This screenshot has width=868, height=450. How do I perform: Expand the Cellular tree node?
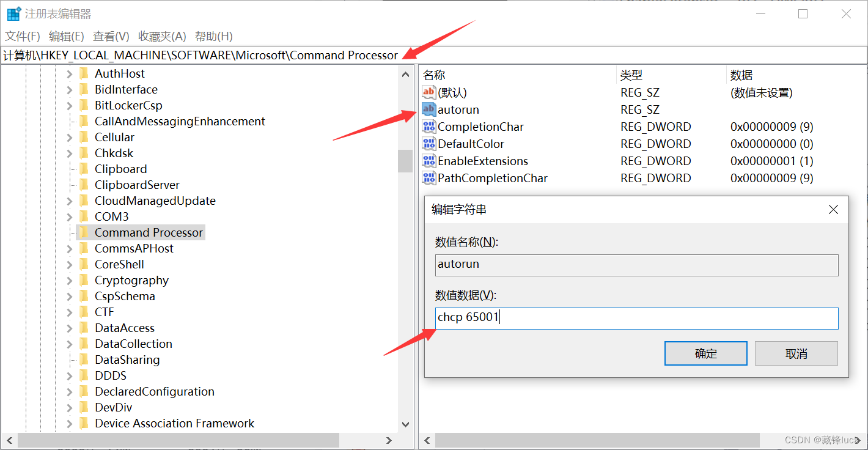(x=69, y=138)
